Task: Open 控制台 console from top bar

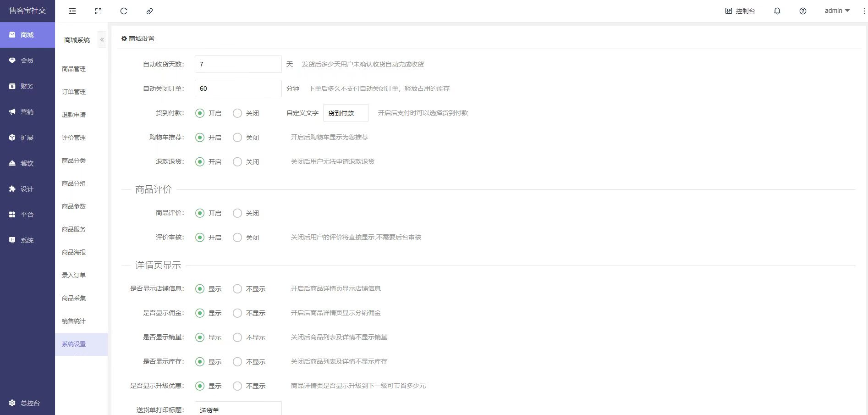Action: 740,11
